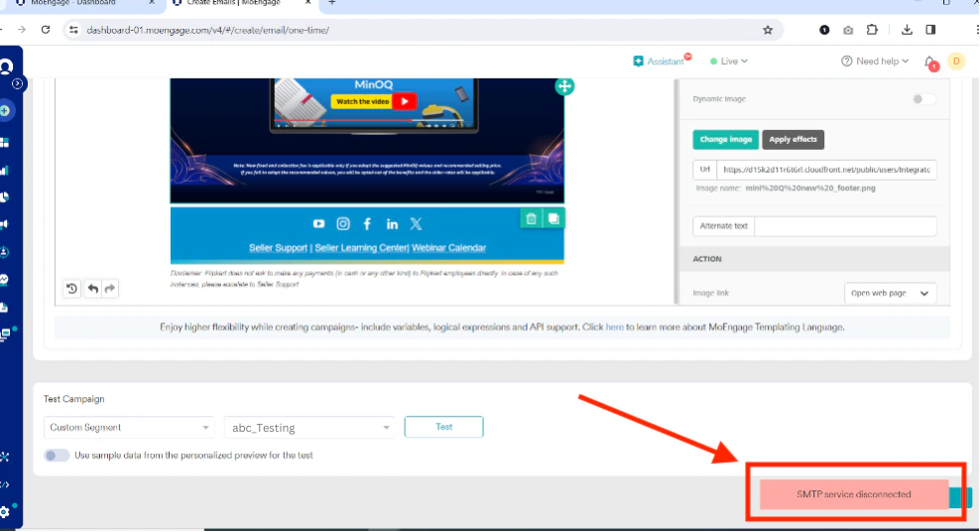Switch to MoEngage Dashboard browser tab

pyautogui.click(x=83, y=4)
